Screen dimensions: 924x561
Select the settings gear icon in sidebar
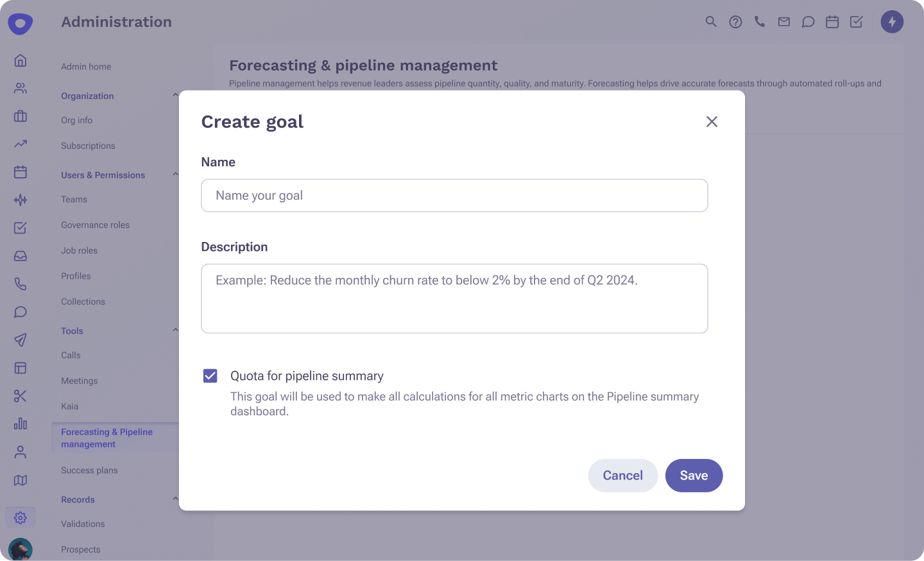click(x=20, y=517)
